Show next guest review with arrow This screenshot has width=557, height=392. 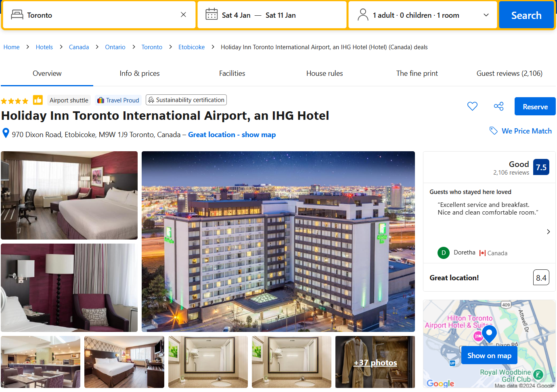coord(548,231)
